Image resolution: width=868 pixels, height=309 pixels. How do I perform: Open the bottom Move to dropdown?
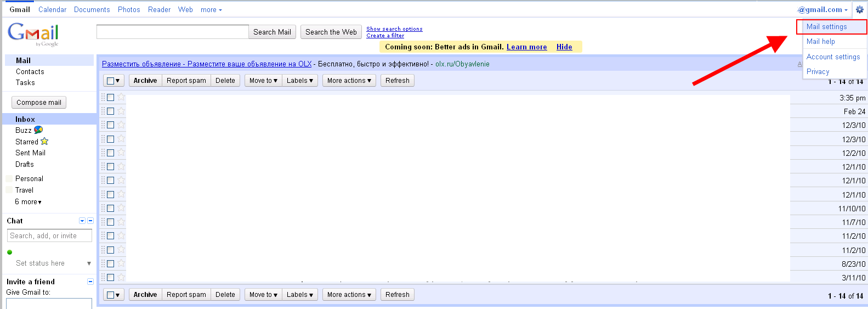click(x=263, y=295)
